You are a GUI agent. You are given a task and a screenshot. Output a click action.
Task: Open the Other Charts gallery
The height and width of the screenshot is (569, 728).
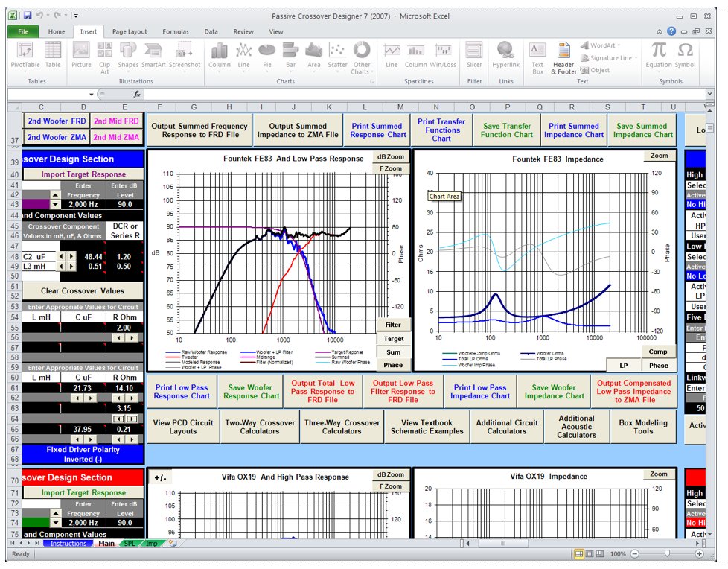click(x=361, y=57)
